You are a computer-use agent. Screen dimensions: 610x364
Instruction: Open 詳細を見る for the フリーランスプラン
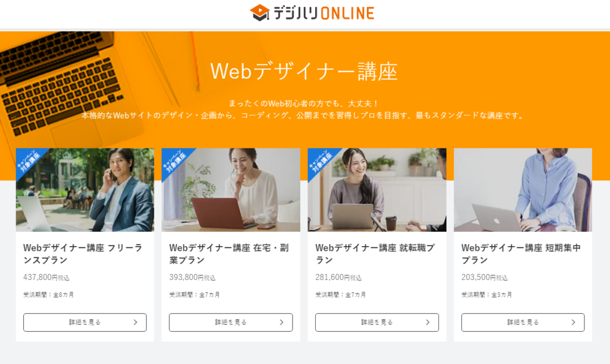85,322
